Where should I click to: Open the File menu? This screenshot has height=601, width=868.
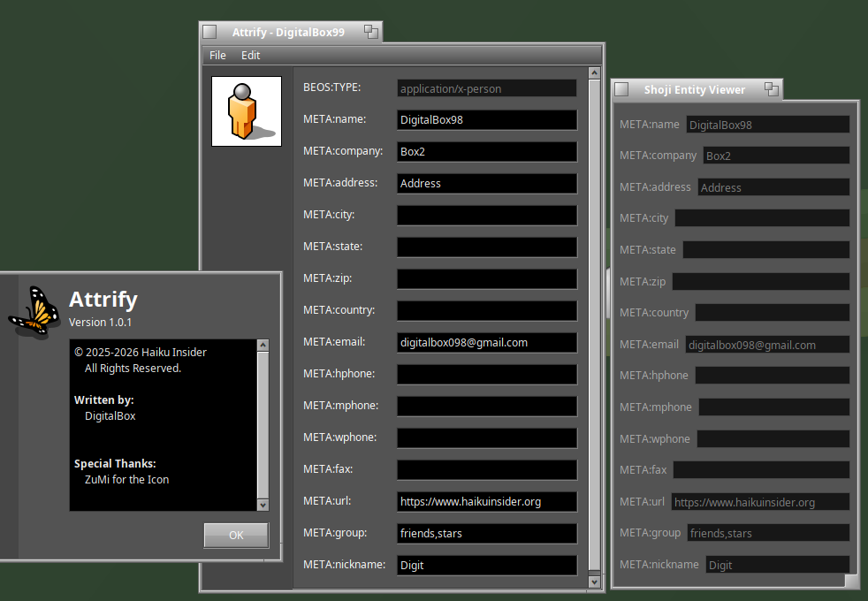pos(217,55)
